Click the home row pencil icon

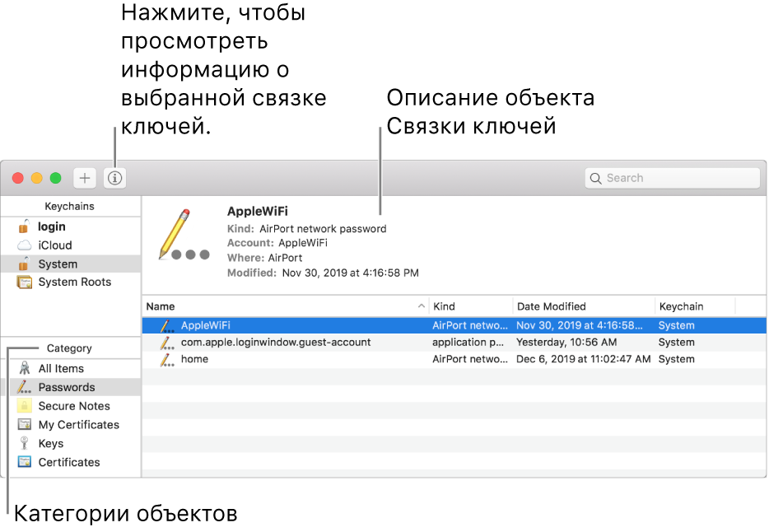point(167,359)
